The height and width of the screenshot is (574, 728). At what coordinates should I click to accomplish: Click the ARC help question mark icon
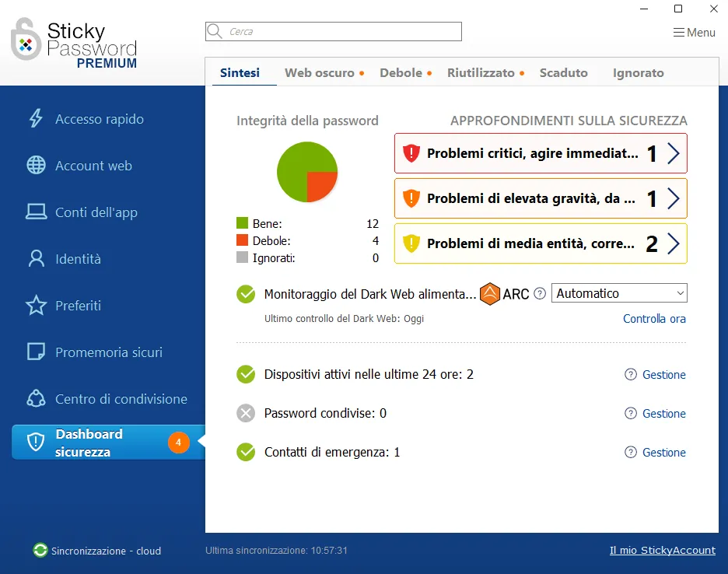tap(540, 294)
